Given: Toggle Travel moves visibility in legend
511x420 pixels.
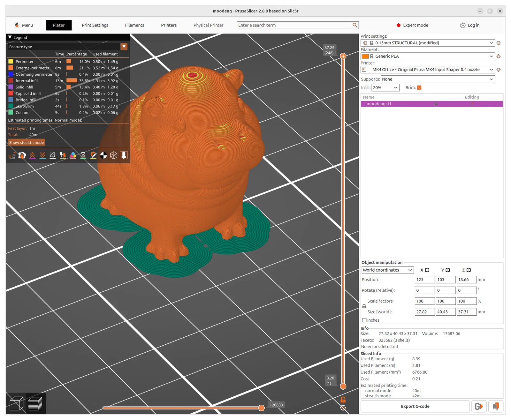Looking at the screenshot, I should pyautogui.click(x=12, y=155).
